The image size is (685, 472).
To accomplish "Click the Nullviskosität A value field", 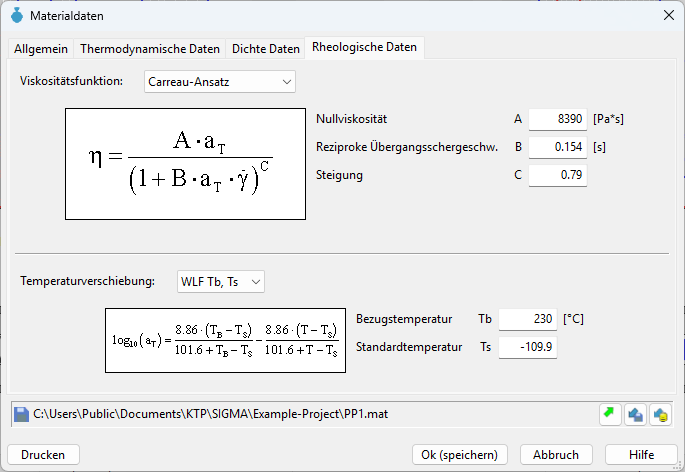I will click(557, 119).
